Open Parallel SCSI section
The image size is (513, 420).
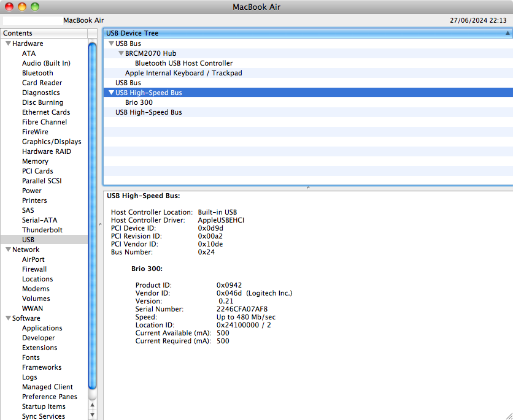42,181
